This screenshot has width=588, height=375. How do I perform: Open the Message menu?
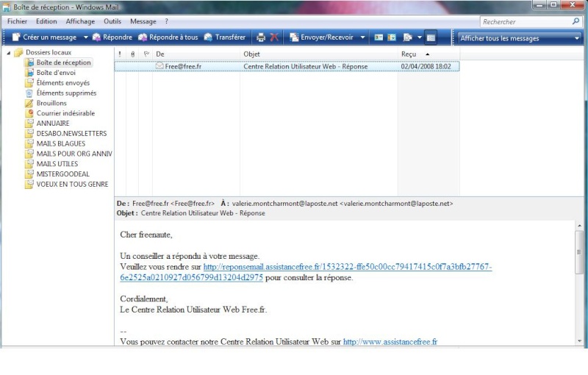coord(143,21)
